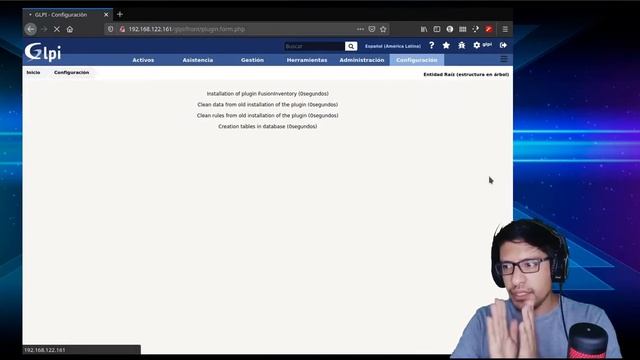Screen dimensions: 640x360
Task: Open a new browser tab with plus
Action: click(x=120, y=14)
